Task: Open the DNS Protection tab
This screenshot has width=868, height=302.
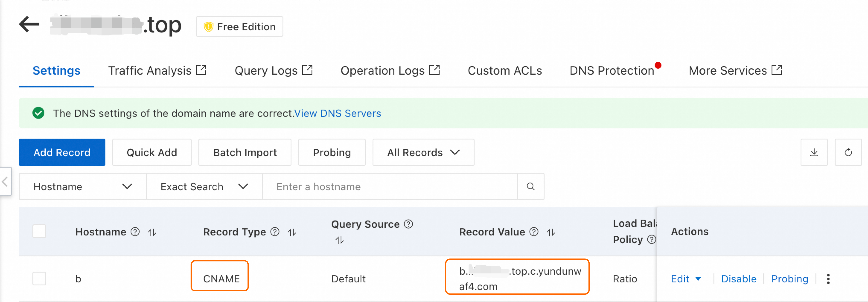Action: [612, 71]
